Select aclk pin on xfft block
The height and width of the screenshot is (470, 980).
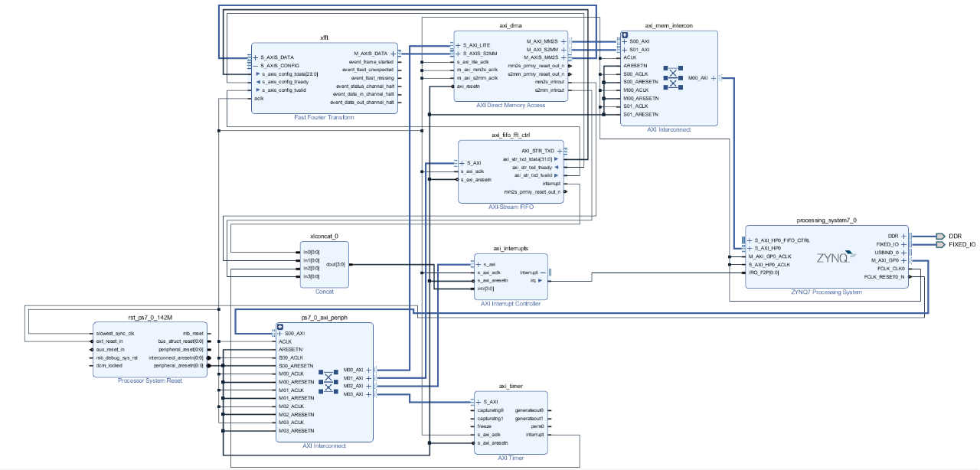click(x=259, y=98)
